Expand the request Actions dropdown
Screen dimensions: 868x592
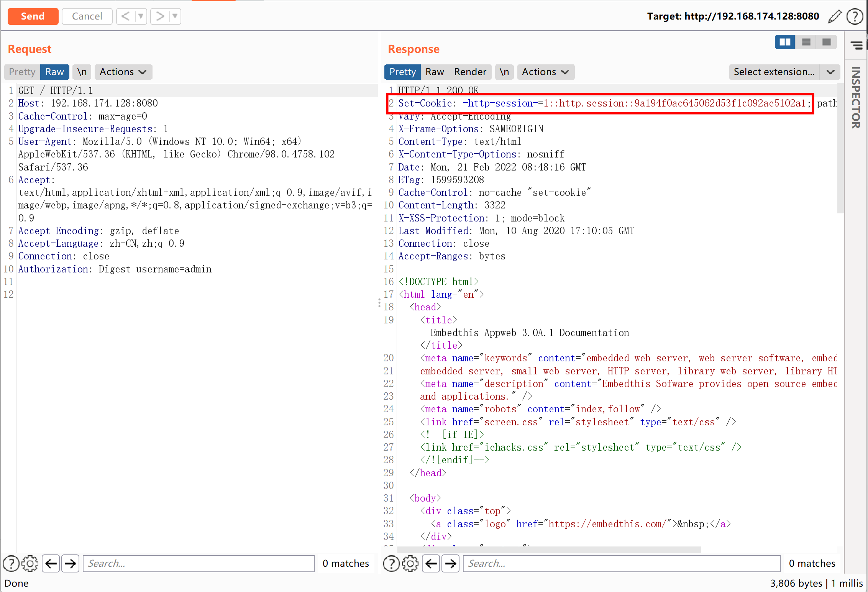point(123,72)
